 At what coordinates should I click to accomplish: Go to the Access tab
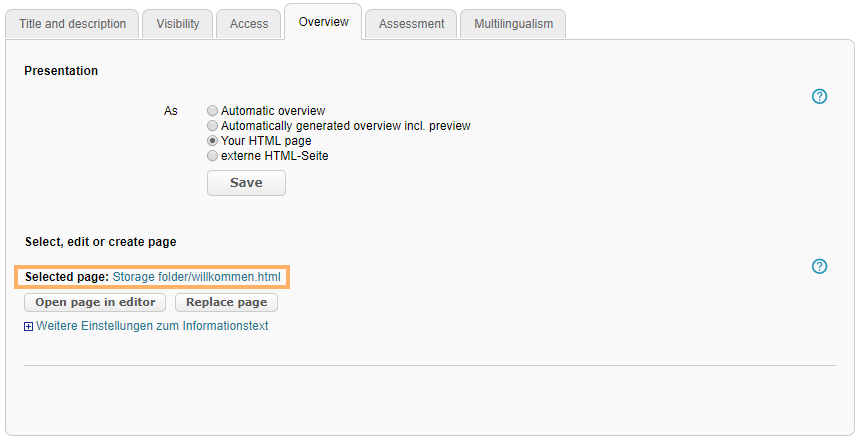249,24
